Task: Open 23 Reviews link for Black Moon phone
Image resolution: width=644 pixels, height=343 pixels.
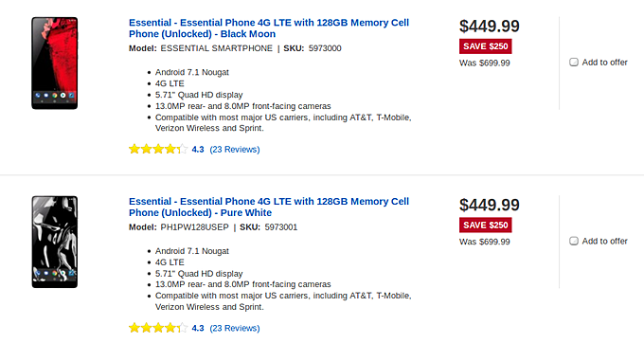Action: click(235, 149)
